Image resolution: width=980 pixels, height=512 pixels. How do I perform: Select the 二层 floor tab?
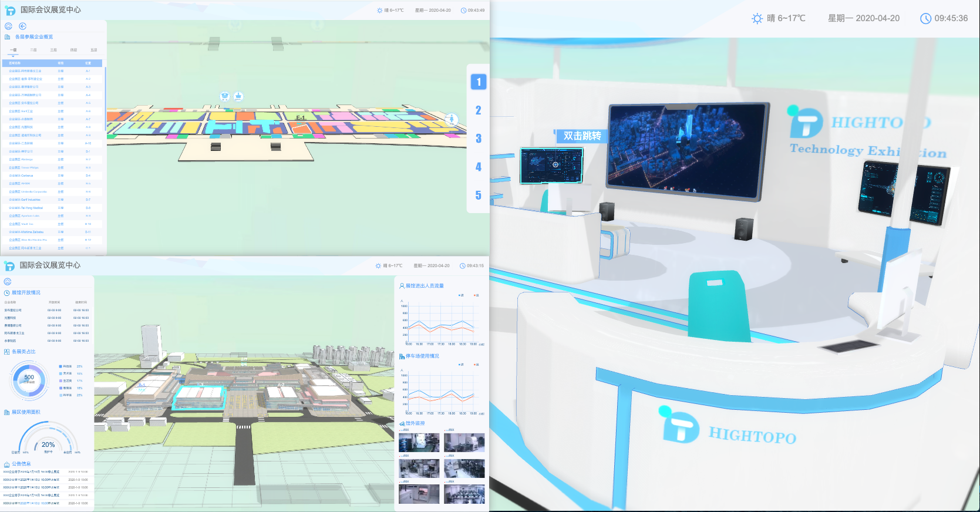click(x=33, y=50)
